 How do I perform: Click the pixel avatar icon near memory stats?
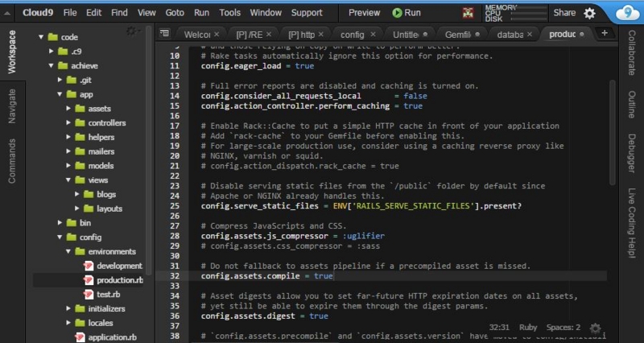(x=468, y=13)
